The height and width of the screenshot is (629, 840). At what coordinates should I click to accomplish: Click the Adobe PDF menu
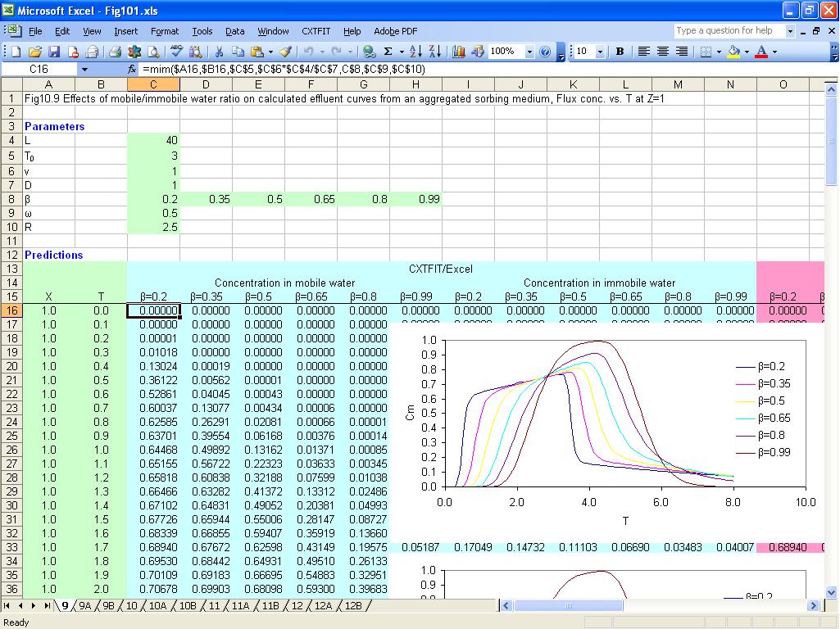395,31
